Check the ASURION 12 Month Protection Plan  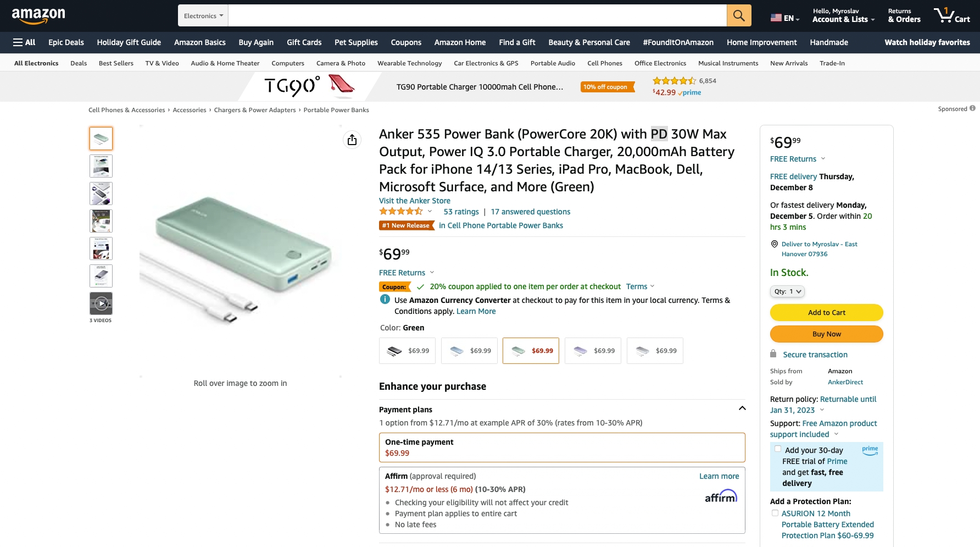coord(775,513)
